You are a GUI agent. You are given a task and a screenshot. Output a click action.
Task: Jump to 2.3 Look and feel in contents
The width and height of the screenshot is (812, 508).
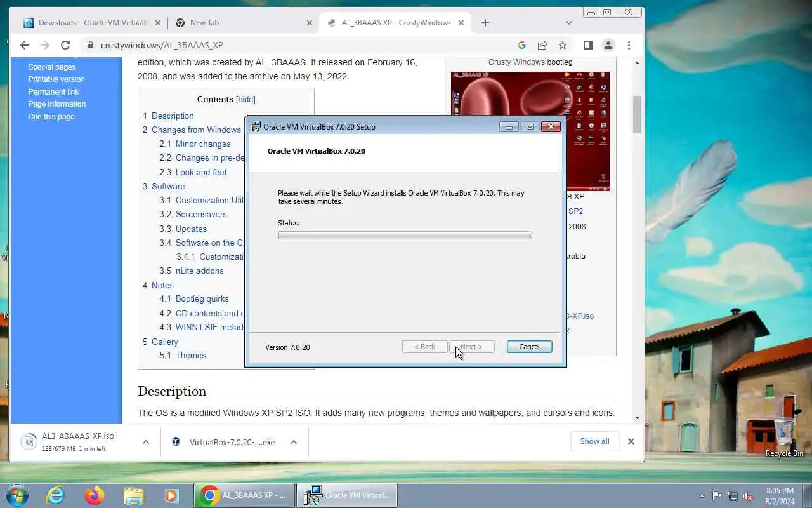click(x=193, y=172)
